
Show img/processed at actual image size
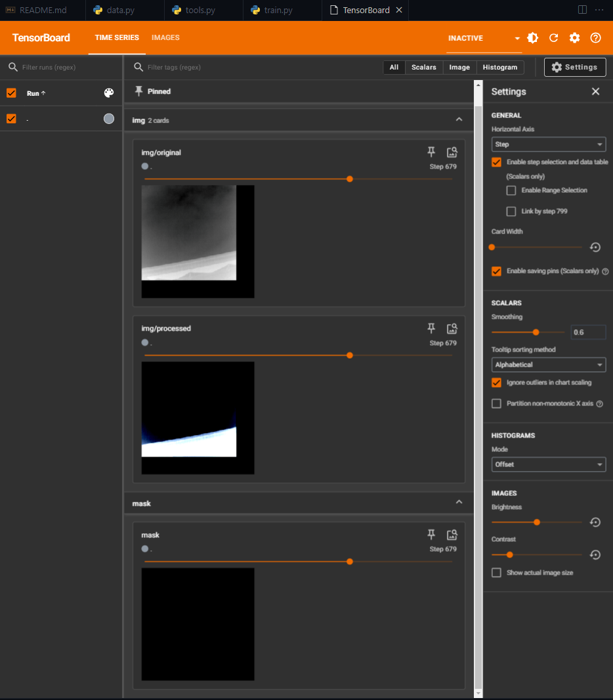452,328
